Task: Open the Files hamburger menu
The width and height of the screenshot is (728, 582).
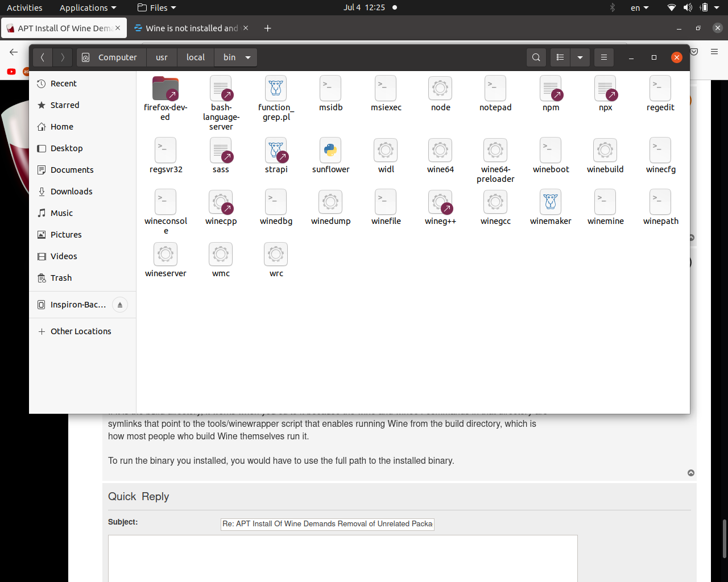Action: click(x=604, y=57)
